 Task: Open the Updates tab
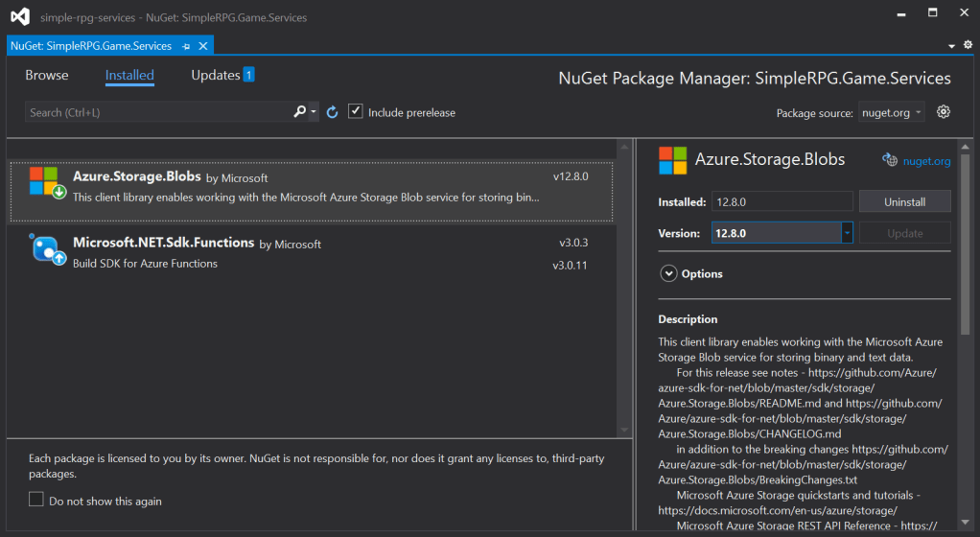click(216, 75)
